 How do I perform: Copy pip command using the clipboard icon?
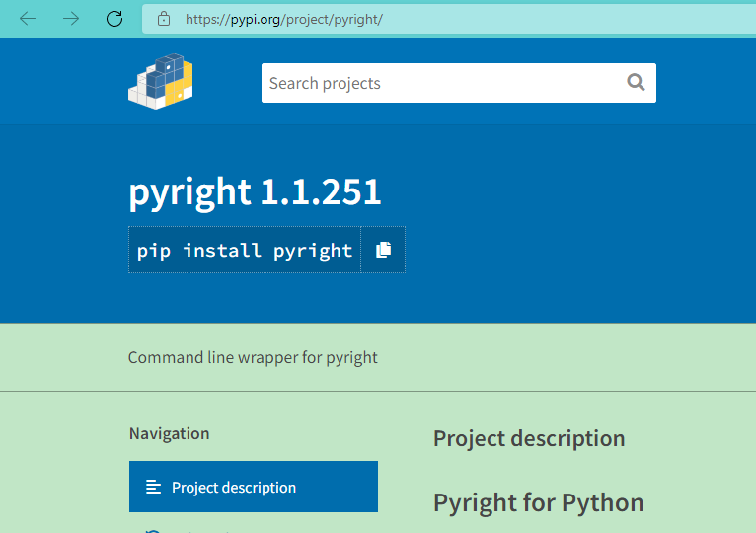(383, 250)
